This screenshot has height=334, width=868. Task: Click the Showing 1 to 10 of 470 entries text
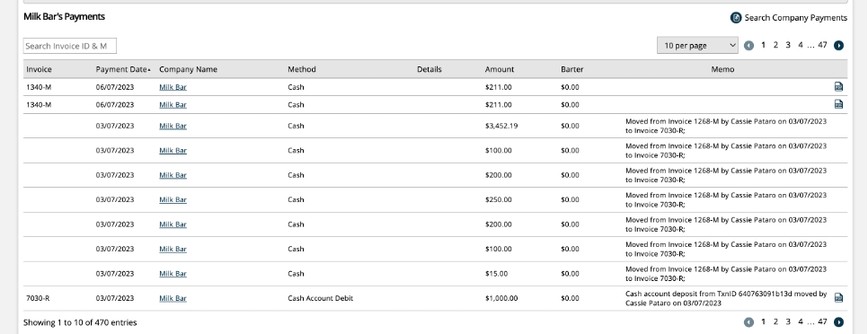click(x=80, y=322)
